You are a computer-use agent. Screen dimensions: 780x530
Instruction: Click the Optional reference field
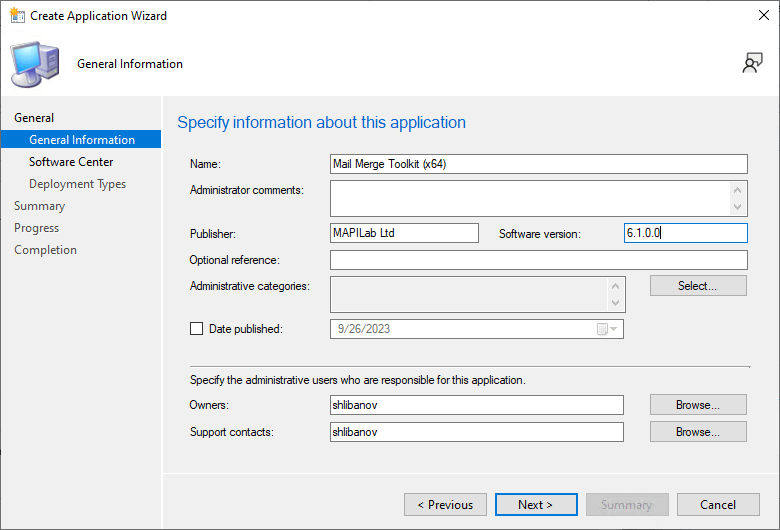coord(538,260)
